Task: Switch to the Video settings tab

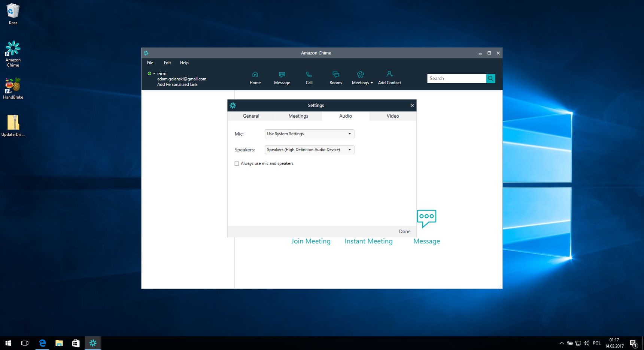Action: pos(392,116)
